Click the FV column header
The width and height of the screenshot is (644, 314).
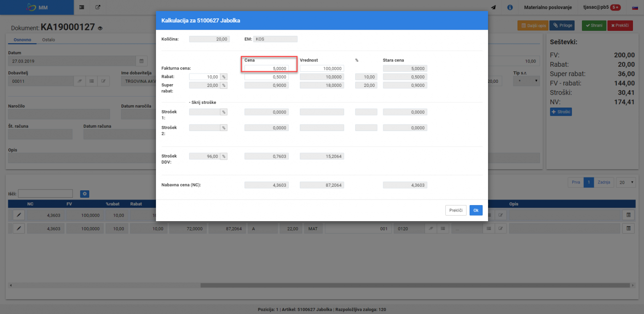point(69,204)
